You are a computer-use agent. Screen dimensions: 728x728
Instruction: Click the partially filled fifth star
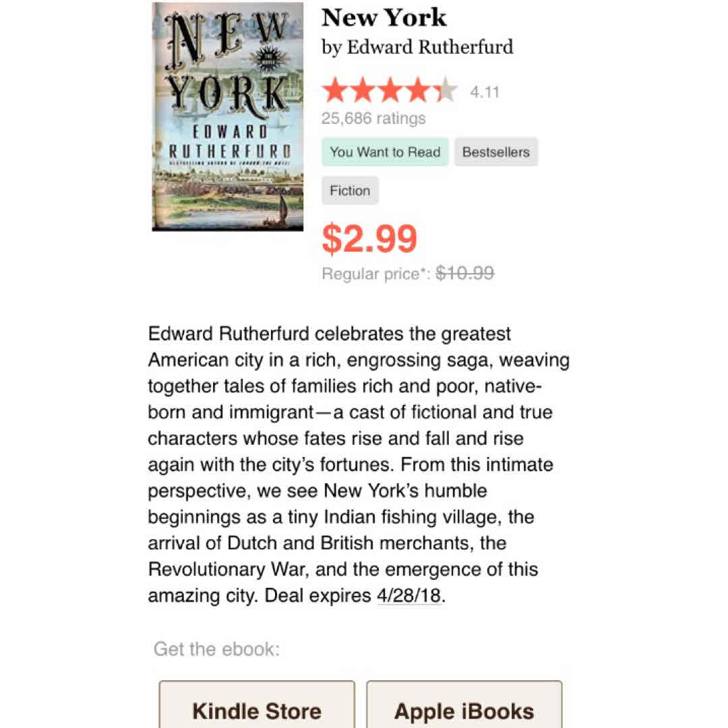446,91
